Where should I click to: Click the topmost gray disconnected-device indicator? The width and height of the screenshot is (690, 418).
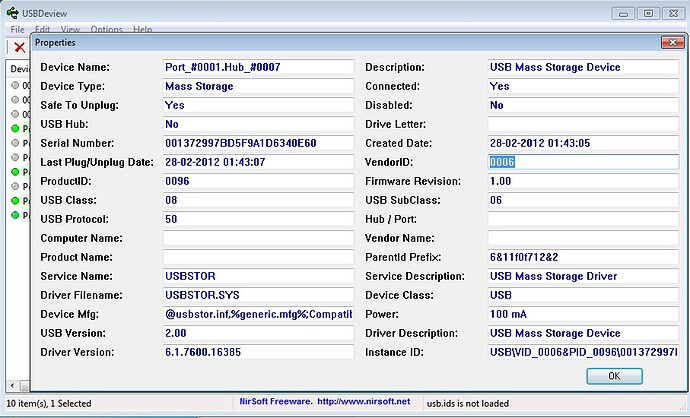click(15, 85)
